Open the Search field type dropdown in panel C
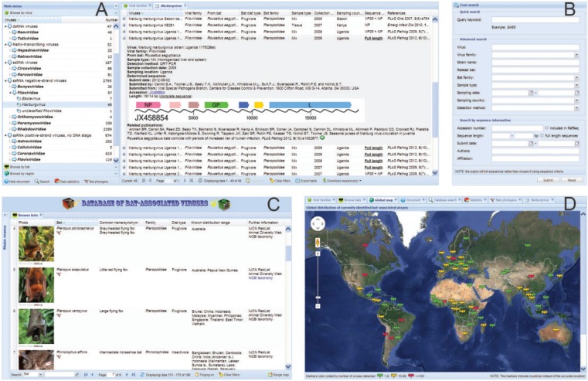The height and width of the screenshot is (381, 588). [40, 375]
